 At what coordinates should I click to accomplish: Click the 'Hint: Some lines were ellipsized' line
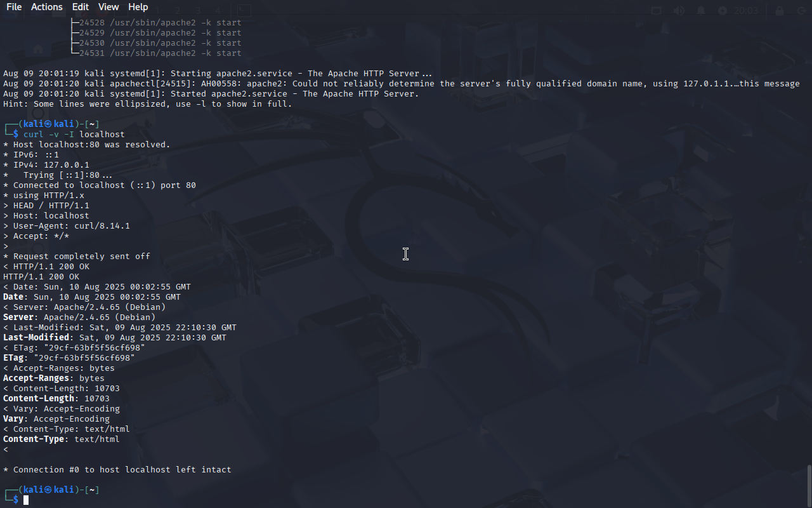[148, 104]
